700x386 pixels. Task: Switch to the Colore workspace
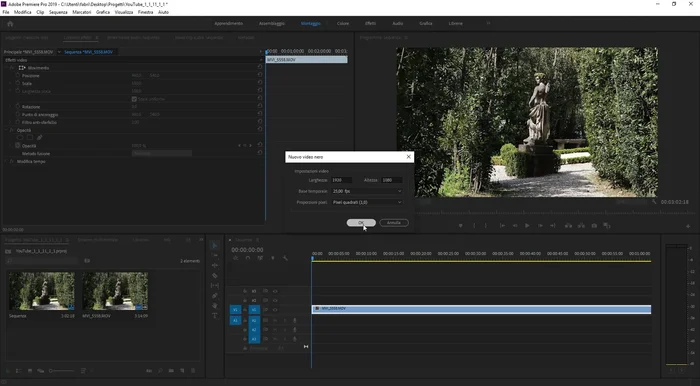tap(343, 24)
